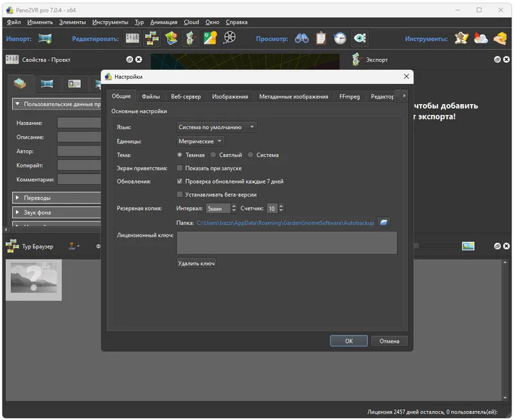
Task: Click the Import panorama icon in the toolbar
Action: [x=45, y=39]
